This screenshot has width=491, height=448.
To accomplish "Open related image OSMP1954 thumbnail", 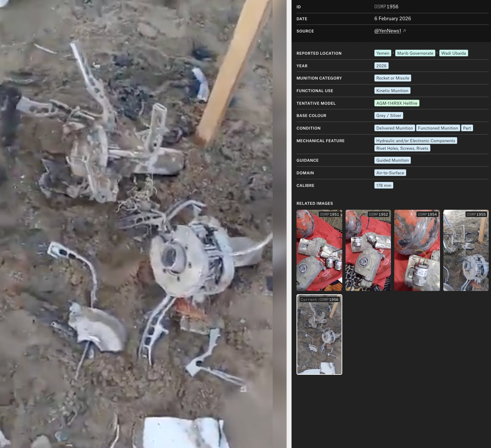I will tap(417, 251).
